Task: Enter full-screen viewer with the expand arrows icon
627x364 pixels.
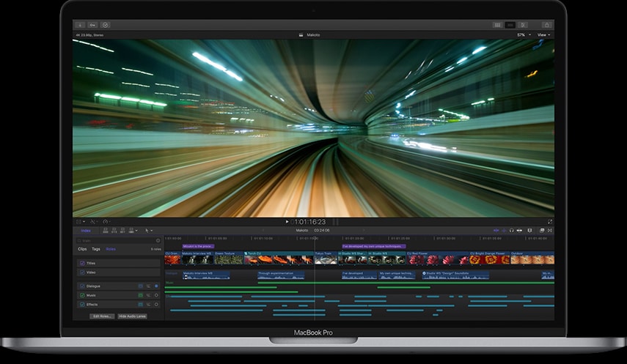Action: (550, 221)
